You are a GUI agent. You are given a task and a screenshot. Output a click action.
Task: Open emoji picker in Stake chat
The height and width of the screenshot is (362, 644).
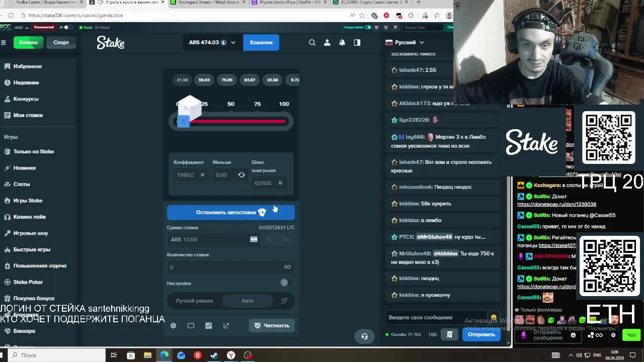point(494,317)
